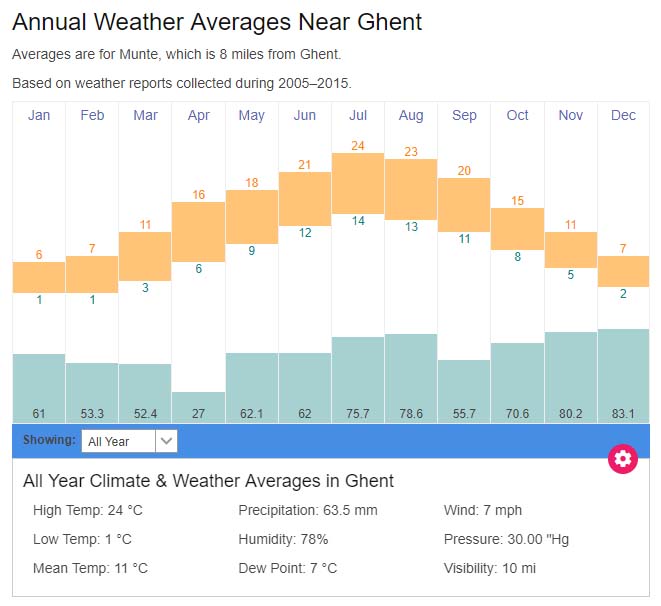Click July's orange temperature bar

(x=358, y=183)
